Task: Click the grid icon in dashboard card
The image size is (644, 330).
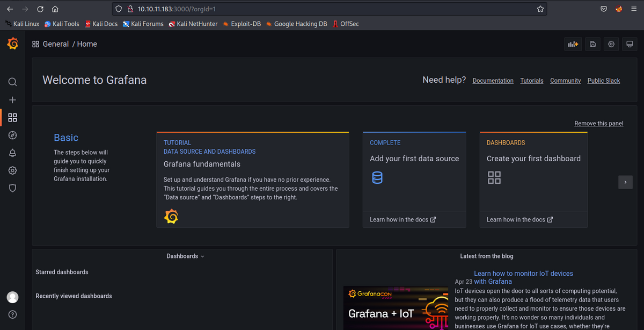Action: click(x=494, y=177)
